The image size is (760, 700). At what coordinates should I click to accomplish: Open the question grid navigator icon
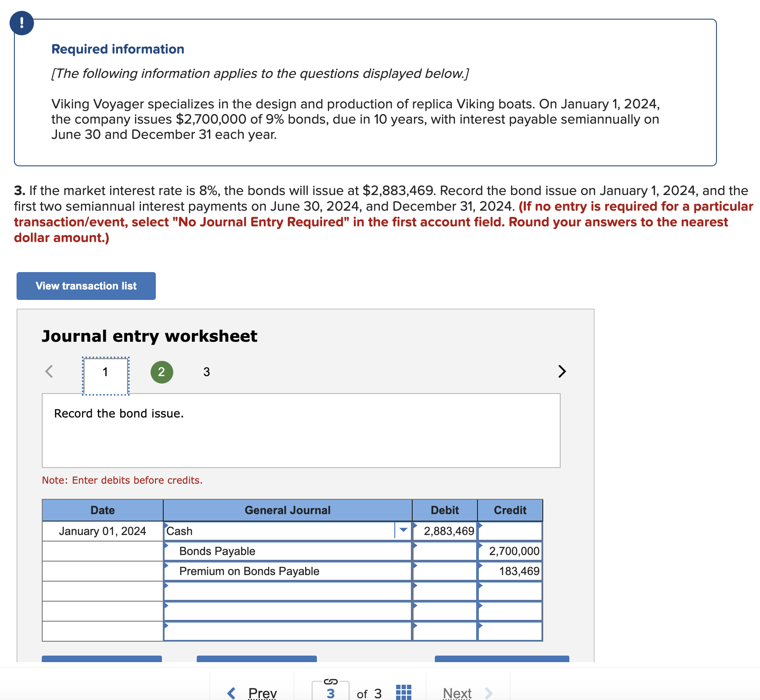point(404,692)
